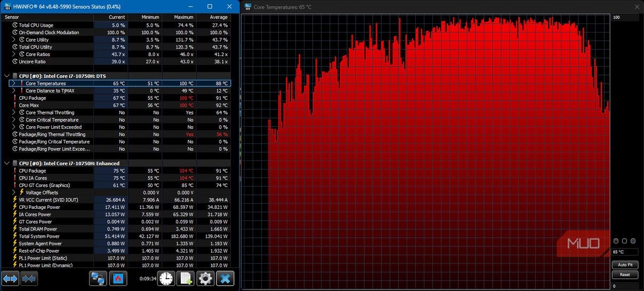The image size is (644, 291).
Task: Click the Maximum column header
Action: [179, 17]
